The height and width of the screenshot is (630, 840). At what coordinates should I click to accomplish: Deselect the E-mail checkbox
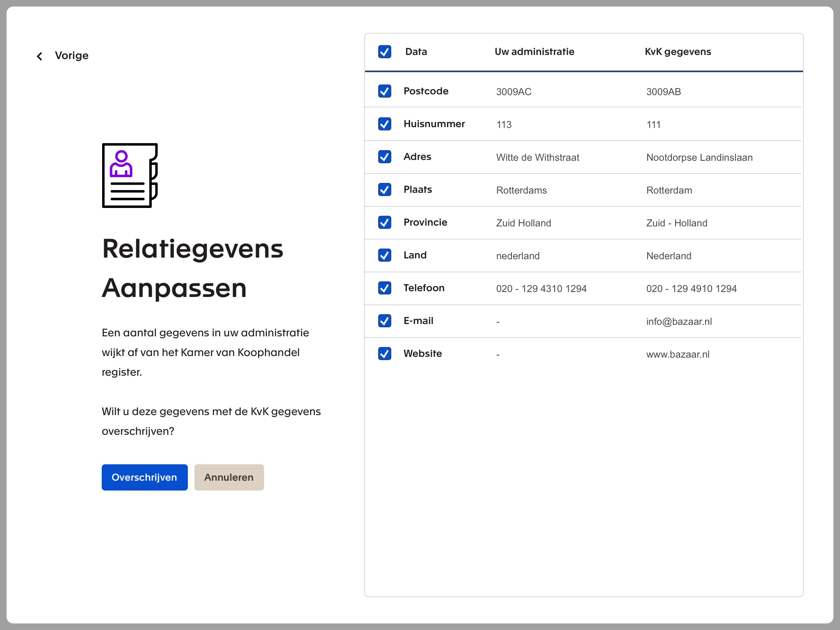tap(384, 321)
